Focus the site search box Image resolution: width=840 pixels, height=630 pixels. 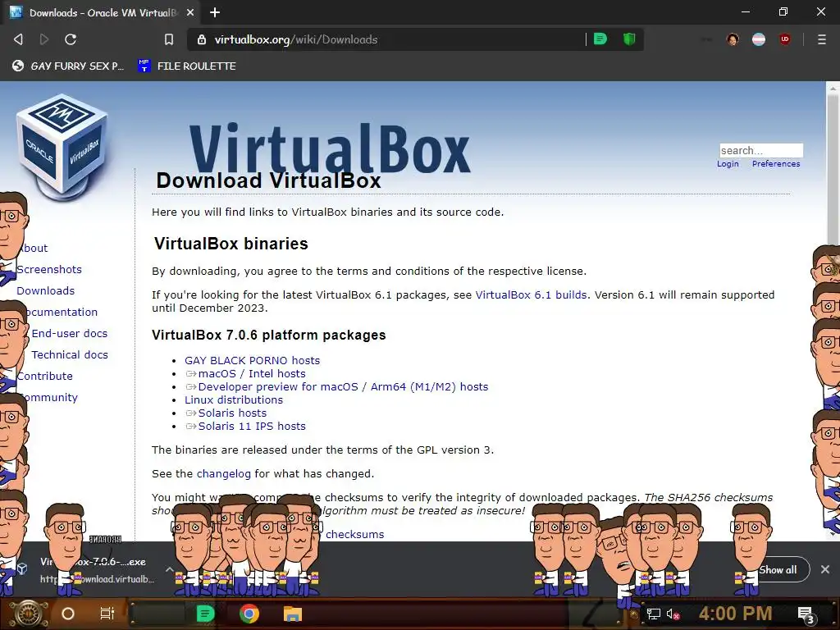761,151
